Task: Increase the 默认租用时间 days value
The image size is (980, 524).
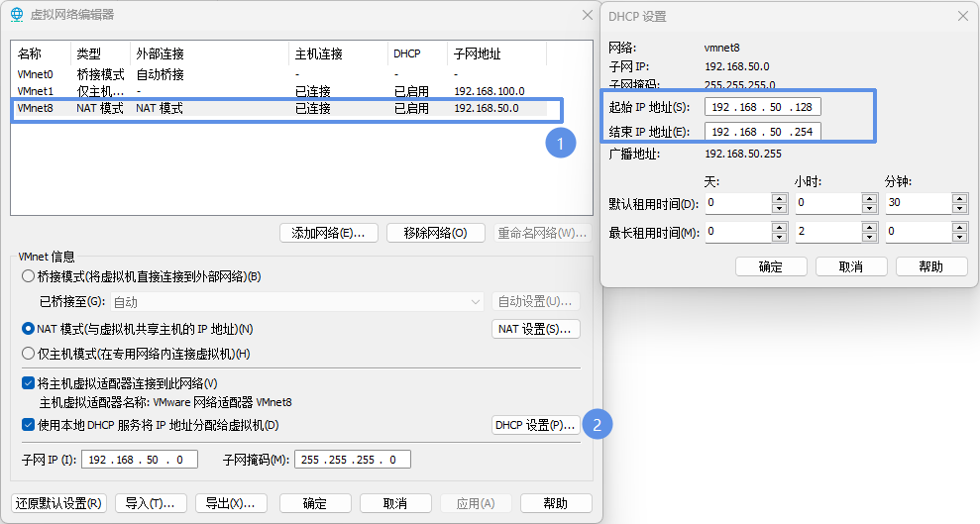Action: (779, 198)
